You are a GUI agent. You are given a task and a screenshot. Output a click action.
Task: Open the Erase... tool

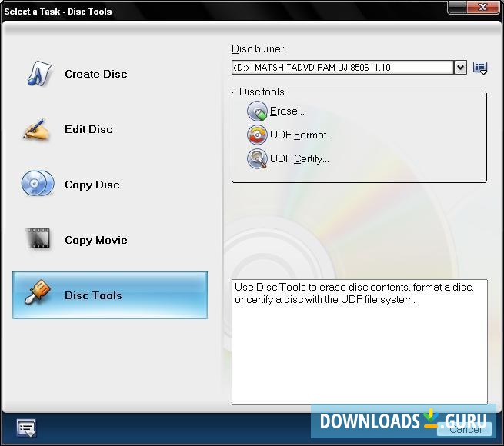pos(287,111)
